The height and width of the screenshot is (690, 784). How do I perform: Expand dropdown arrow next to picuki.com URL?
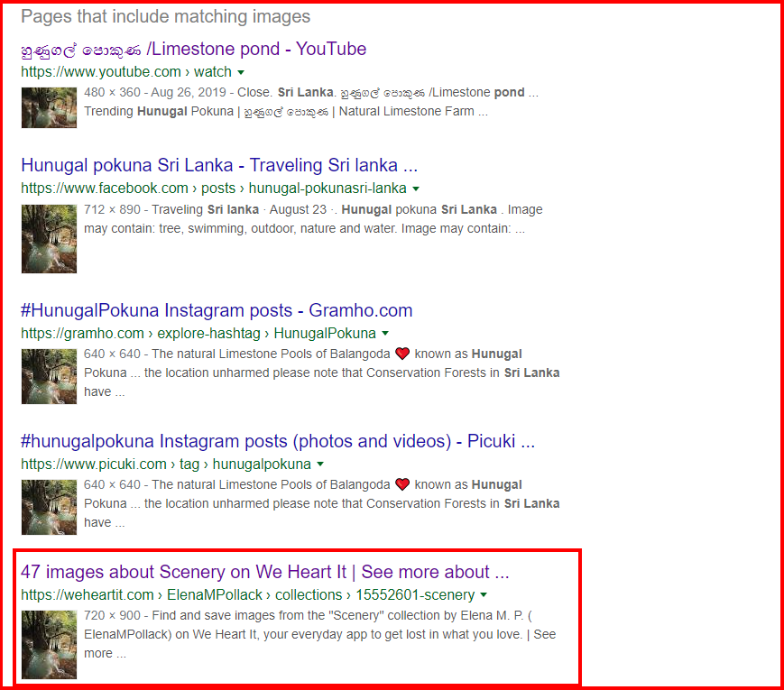(320, 465)
